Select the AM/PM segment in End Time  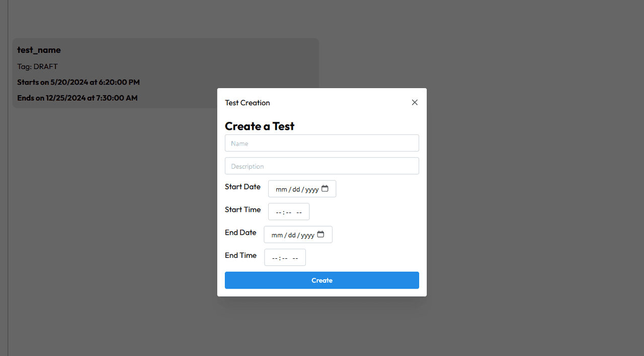[295, 258]
